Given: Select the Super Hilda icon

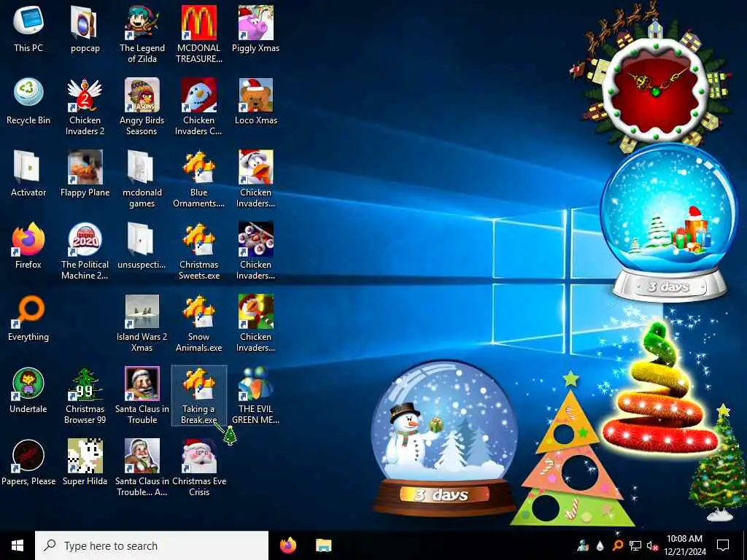Looking at the screenshot, I should [85, 462].
